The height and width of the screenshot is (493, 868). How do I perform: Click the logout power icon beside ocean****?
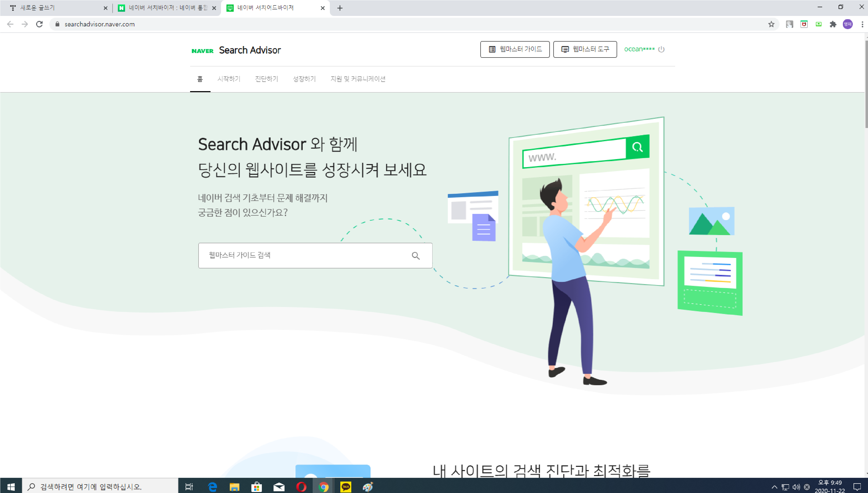(661, 50)
